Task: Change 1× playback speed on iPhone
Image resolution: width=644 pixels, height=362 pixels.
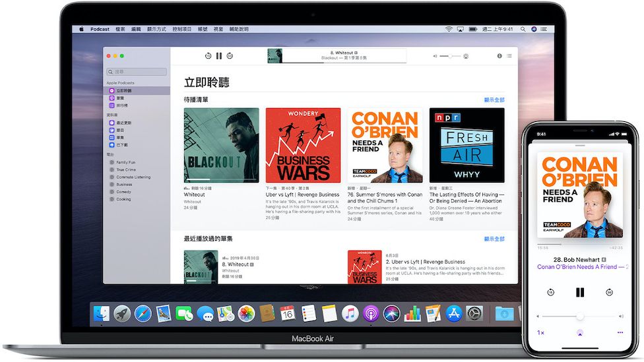Action: 541,332
